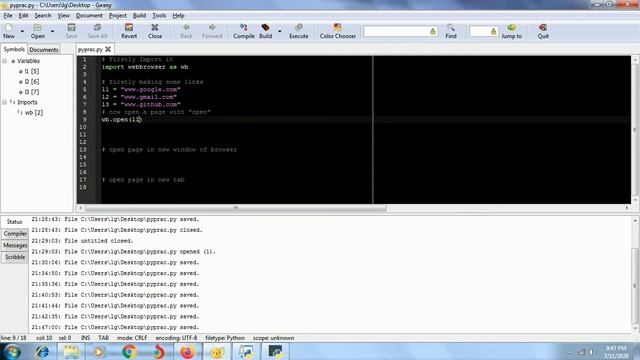Click the 'mode: CRLF' status bar entry

click(x=132, y=338)
